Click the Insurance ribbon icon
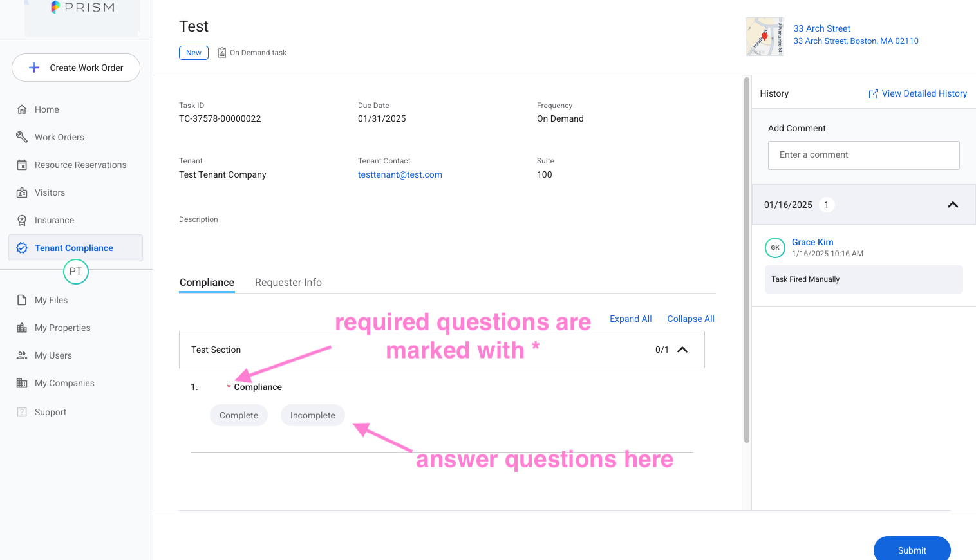This screenshot has width=976, height=560. [x=22, y=220]
